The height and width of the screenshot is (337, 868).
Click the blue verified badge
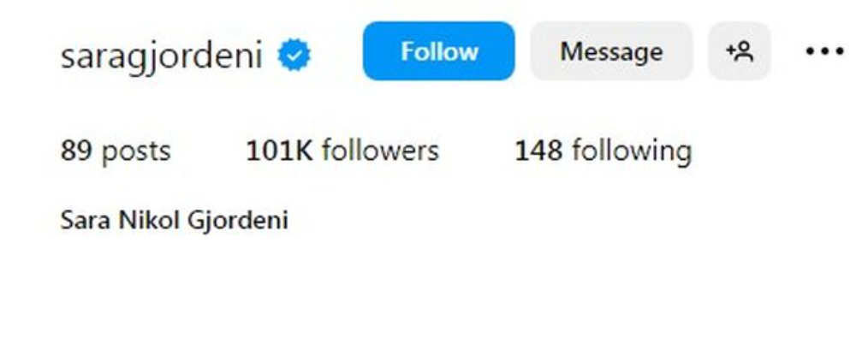294,55
